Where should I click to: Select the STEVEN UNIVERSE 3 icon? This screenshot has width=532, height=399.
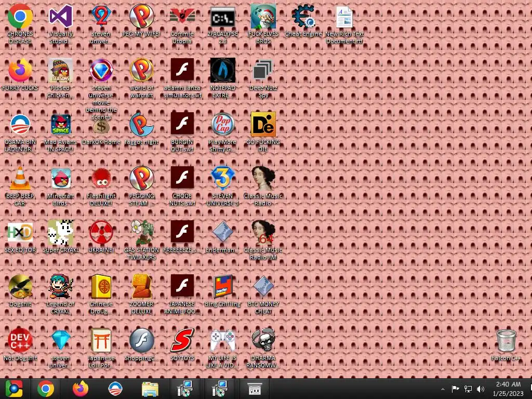tap(222, 186)
